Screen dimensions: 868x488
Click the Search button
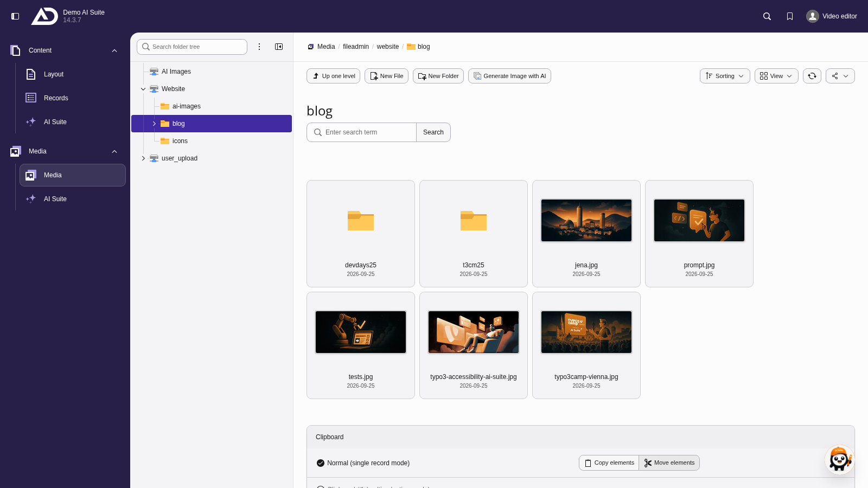[433, 132]
